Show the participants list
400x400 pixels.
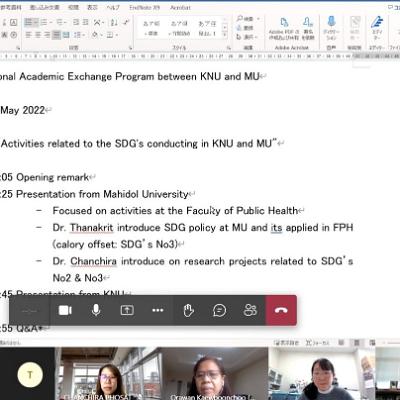pos(250,311)
